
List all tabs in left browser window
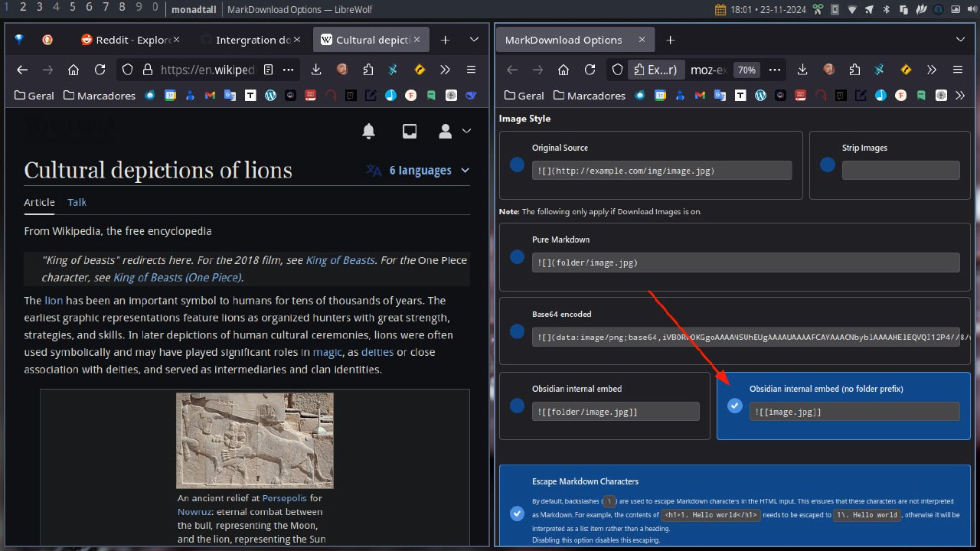pyautogui.click(x=474, y=40)
